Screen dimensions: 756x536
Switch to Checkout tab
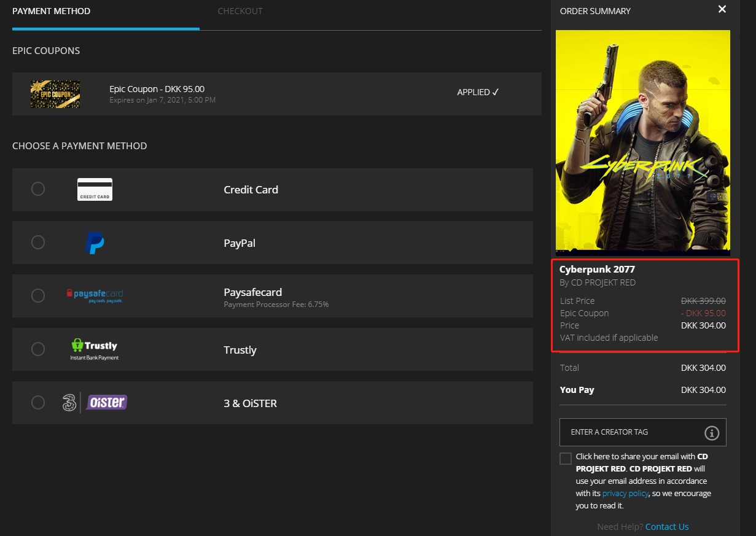click(240, 11)
